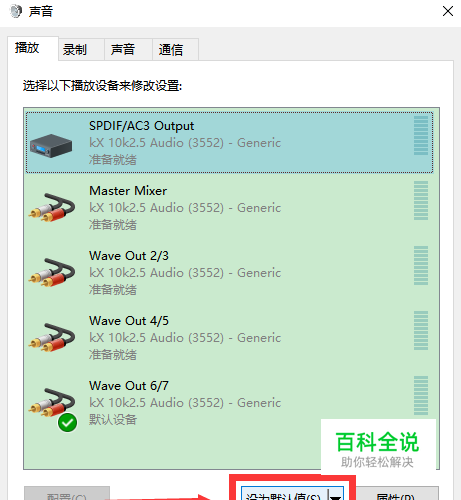Click the Master Mixer RCA cable icon

52,207
